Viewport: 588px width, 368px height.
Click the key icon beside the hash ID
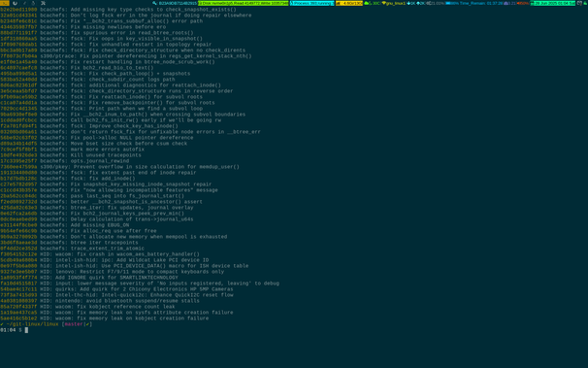154,3
